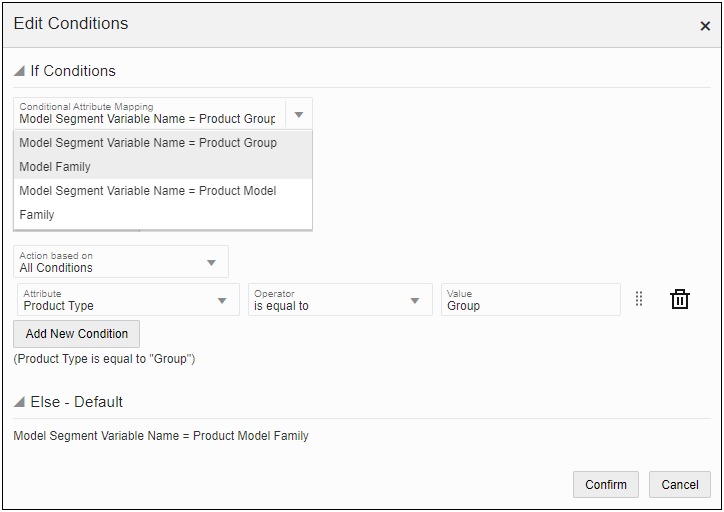Click the Conditional Attribute Mapping text field
The height and width of the screenshot is (512, 724).
point(150,114)
